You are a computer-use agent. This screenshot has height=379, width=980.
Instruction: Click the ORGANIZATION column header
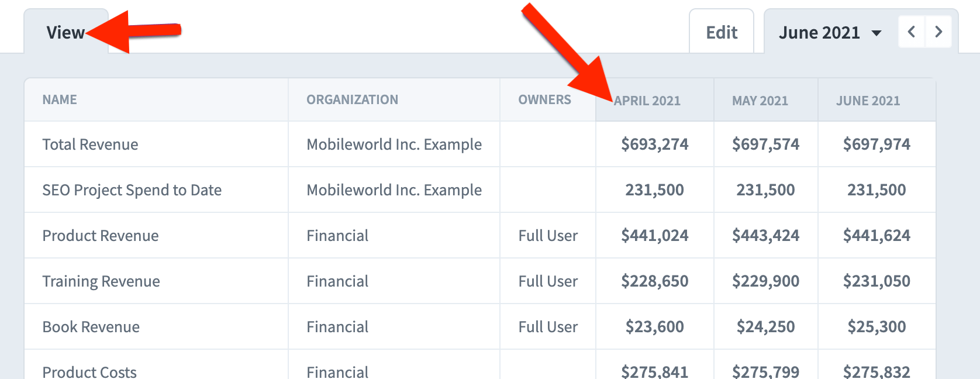[x=353, y=100]
